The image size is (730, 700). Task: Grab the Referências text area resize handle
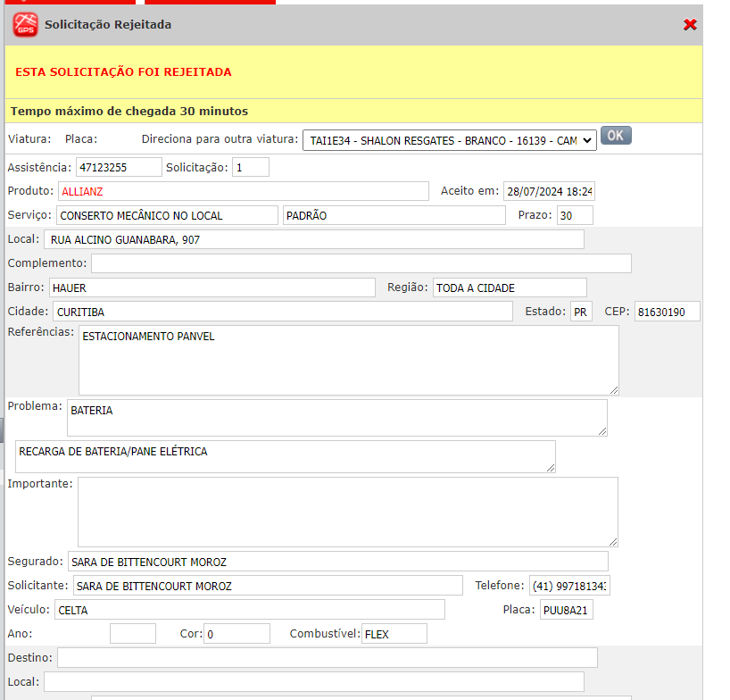613,390
